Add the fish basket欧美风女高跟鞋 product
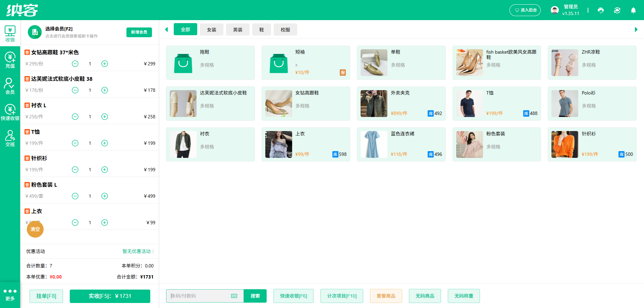 pyautogui.click(x=497, y=63)
